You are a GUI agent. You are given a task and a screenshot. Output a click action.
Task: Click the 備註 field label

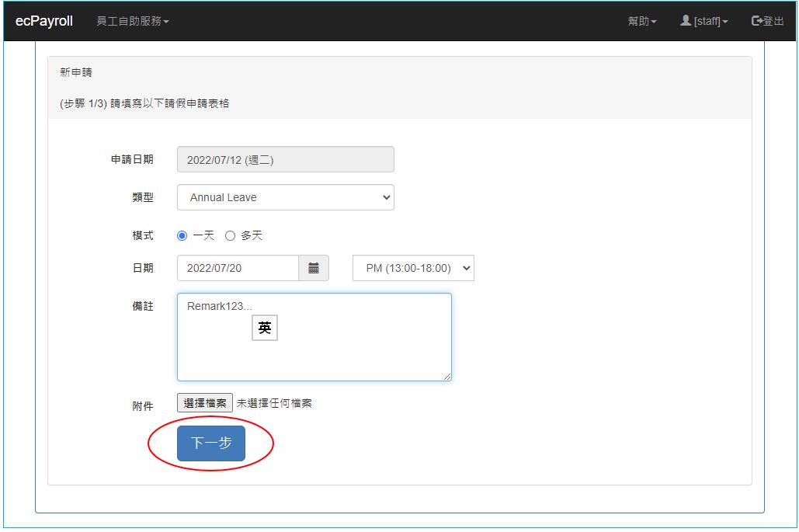(143, 306)
